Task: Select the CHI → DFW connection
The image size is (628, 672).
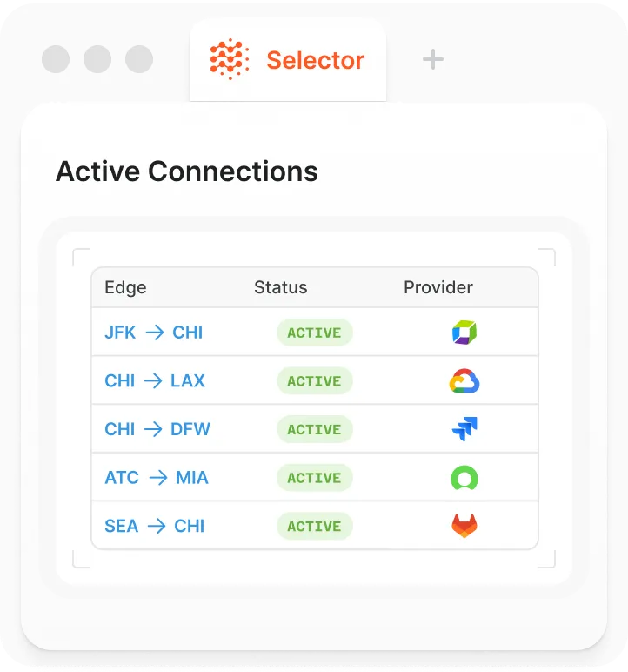Action: 157,429
